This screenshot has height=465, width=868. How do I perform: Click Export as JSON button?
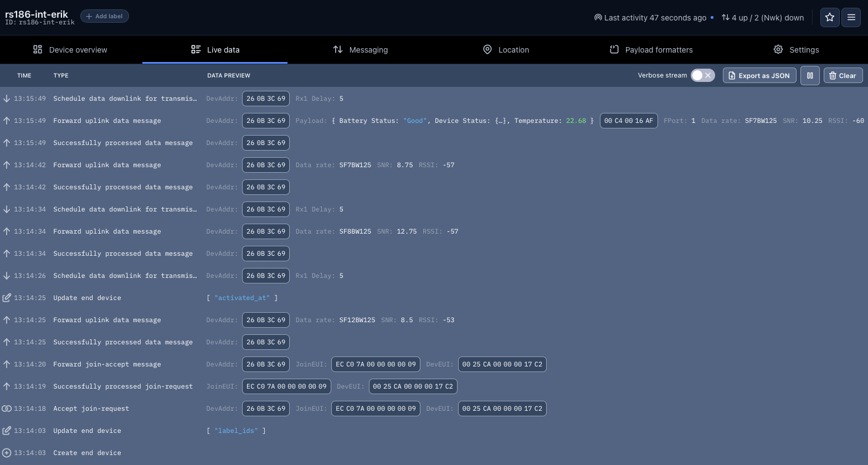[x=759, y=76]
